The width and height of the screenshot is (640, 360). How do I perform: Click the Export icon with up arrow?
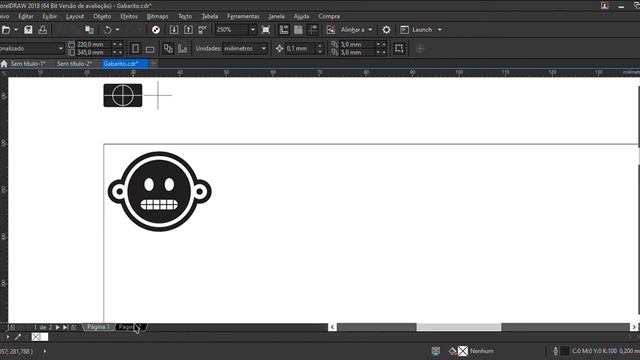point(188,30)
